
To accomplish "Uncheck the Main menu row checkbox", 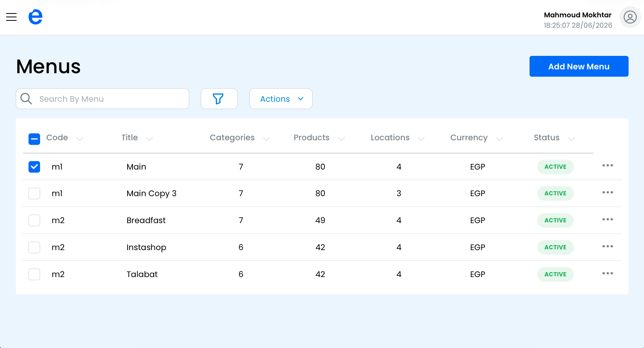I will click(x=34, y=166).
